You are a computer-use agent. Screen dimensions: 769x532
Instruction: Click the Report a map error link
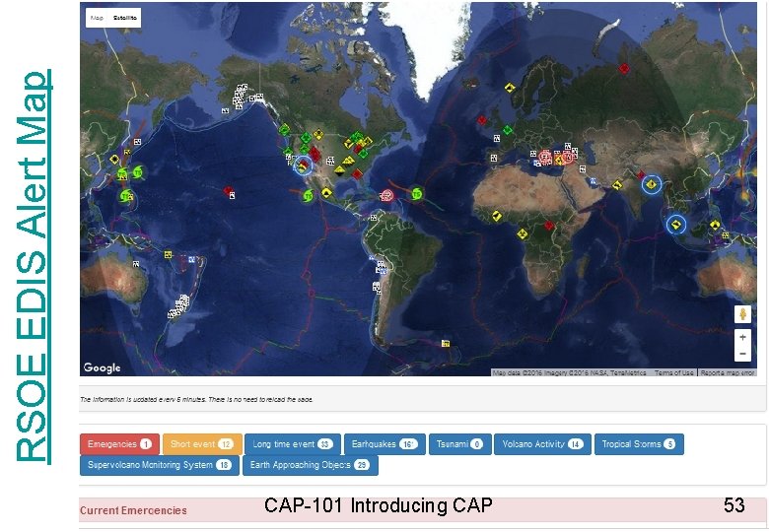[x=728, y=372]
